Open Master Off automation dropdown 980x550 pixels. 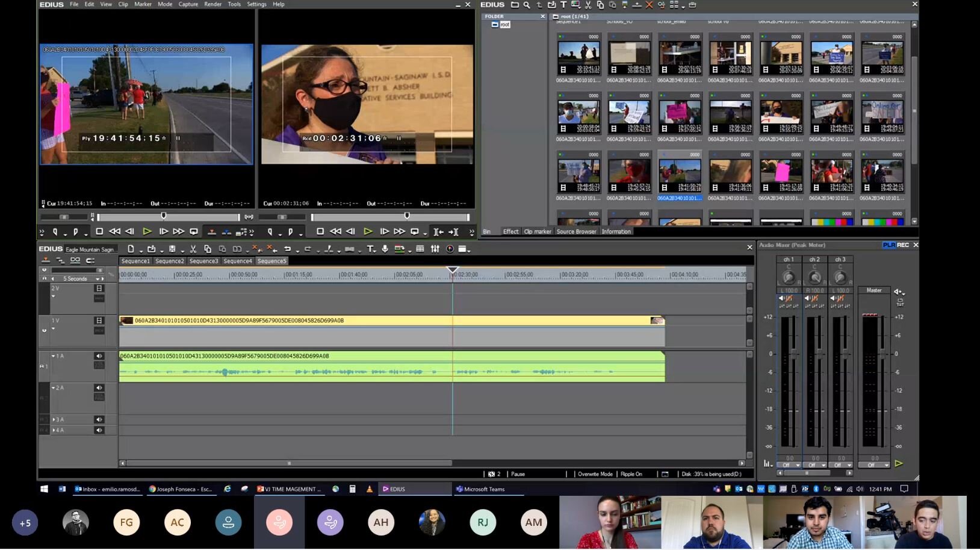coord(874,465)
